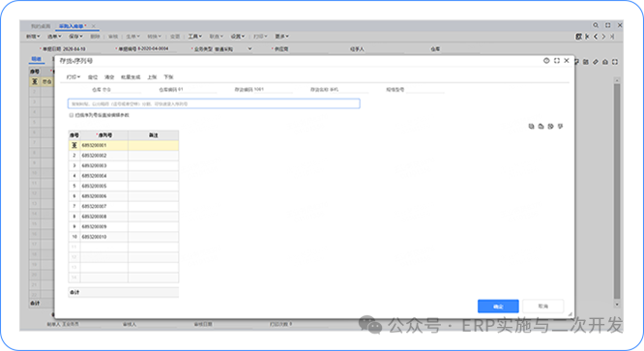The image size is (644, 351).
Task: Click the search magnifier icon at top right
Action: pyautogui.click(x=596, y=25)
